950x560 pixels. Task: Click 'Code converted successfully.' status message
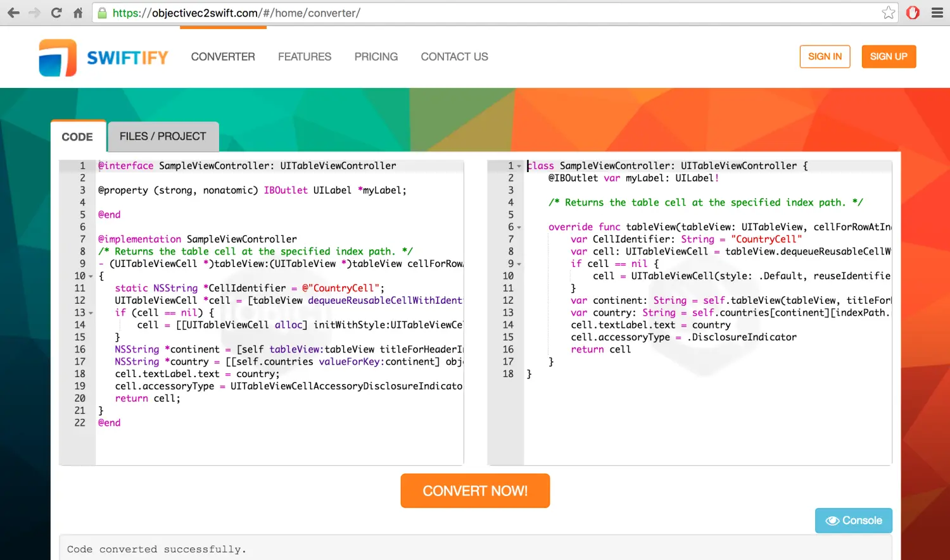(x=156, y=549)
